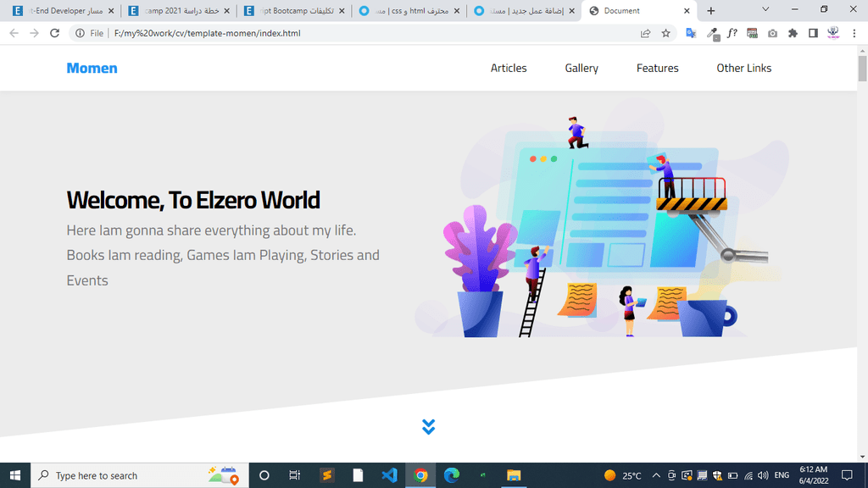This screenshot has height=488, width=868.
Task: Open the Features nav link
Action: tap(657, 68)
